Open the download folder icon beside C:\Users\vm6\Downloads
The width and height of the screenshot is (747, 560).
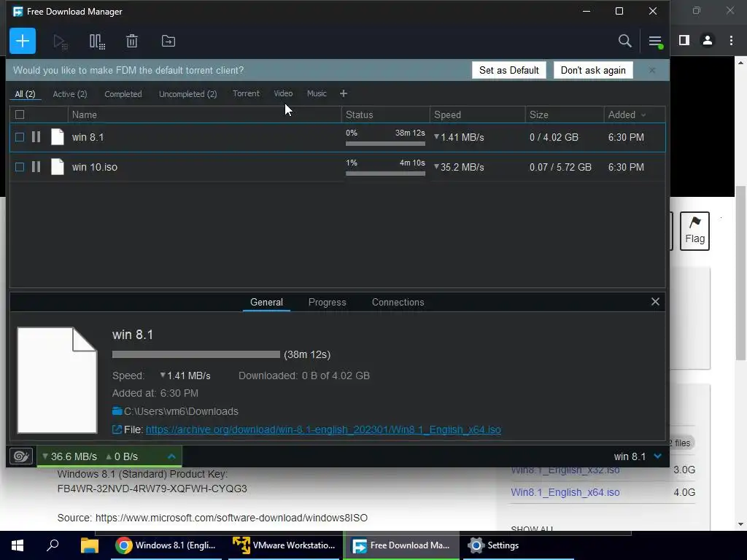coord(117,411)
